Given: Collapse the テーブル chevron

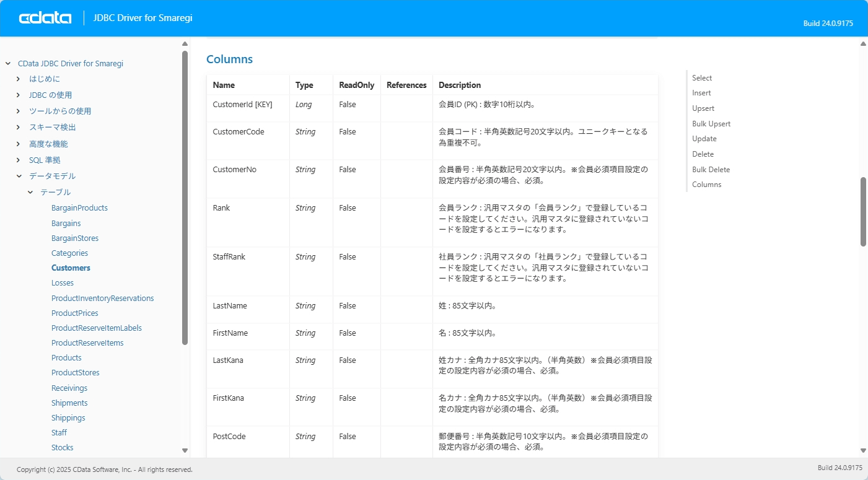Looking at the screenshot, I should (30, 192).
